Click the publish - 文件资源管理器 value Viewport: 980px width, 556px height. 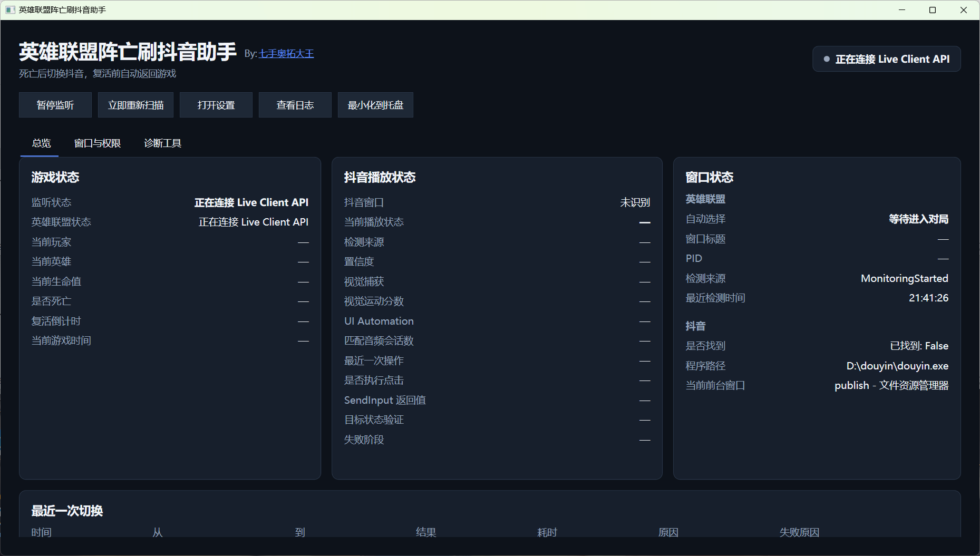pos(891,385)
